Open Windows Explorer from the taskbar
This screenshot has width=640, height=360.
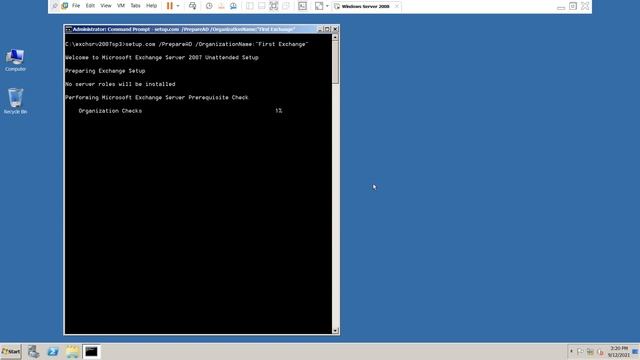pos(72,351)
